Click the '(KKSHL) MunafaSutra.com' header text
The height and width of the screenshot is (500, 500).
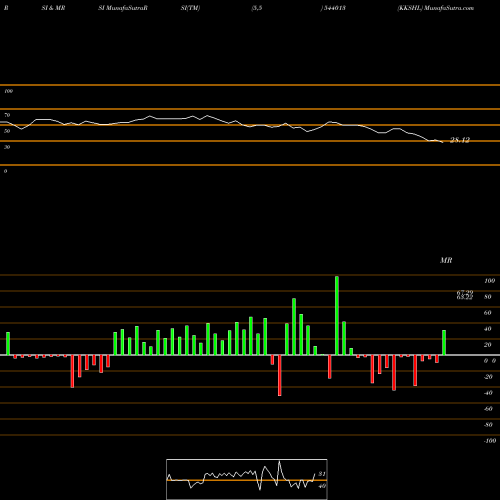tap(435, 8)
